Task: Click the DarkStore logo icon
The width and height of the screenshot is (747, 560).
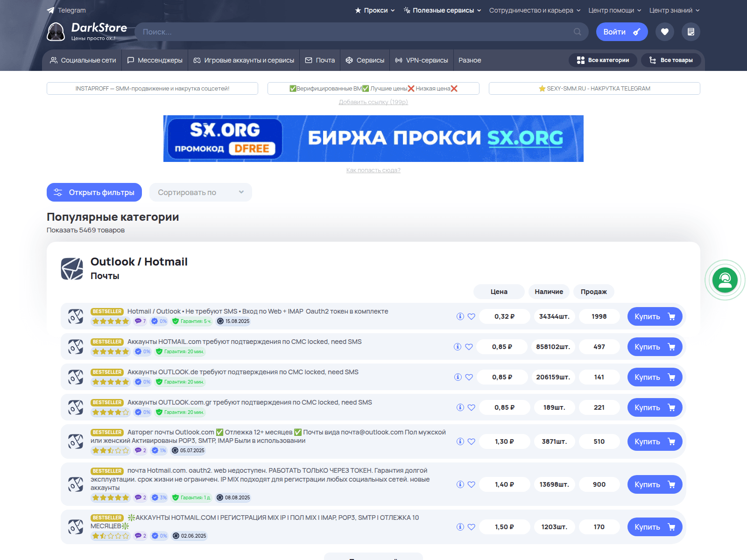Action: [x=56, y=32]
